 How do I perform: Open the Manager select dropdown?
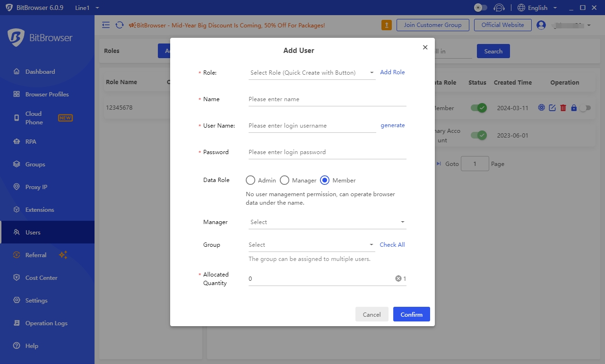click(327, 222)
